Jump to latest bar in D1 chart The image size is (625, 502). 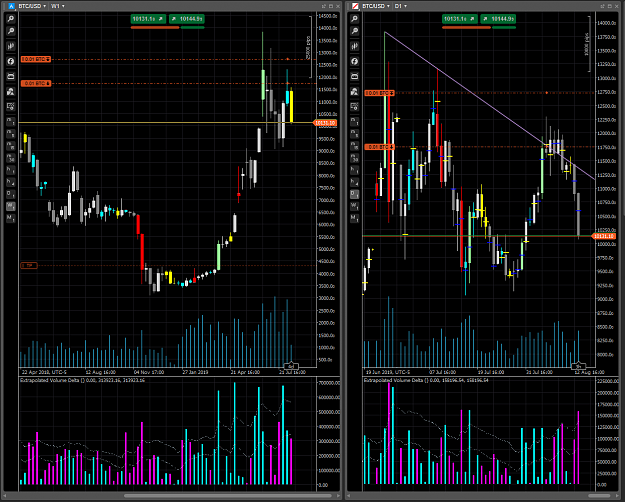[578, 366]
